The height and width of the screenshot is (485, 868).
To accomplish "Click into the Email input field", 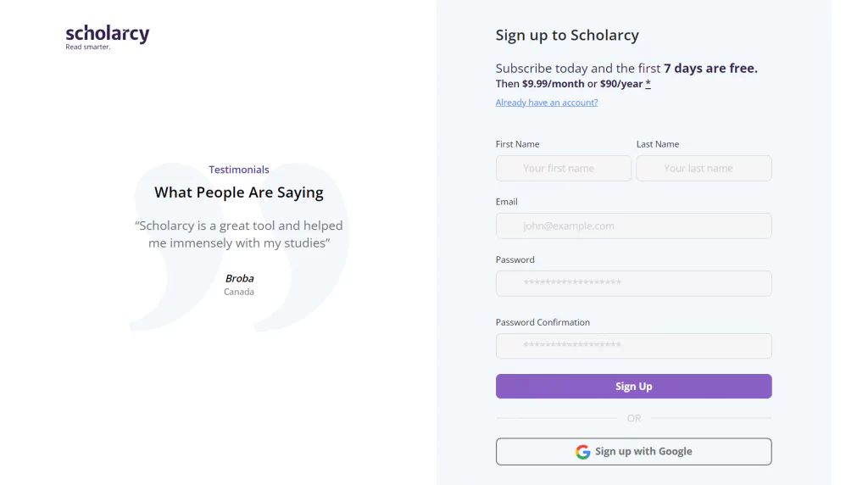I will coord(634,226).
